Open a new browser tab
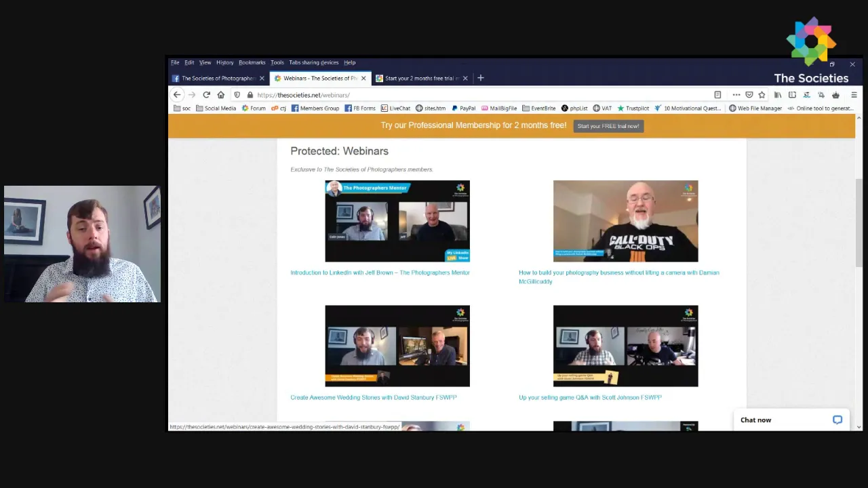 (481, 78)
